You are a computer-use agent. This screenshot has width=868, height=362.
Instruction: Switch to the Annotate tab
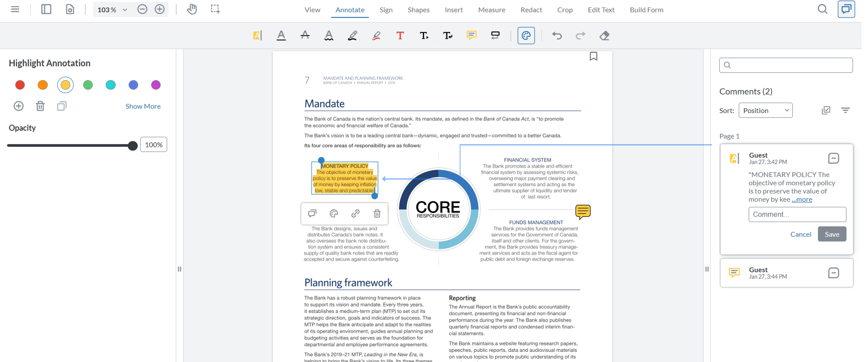[x=350, y=10]
